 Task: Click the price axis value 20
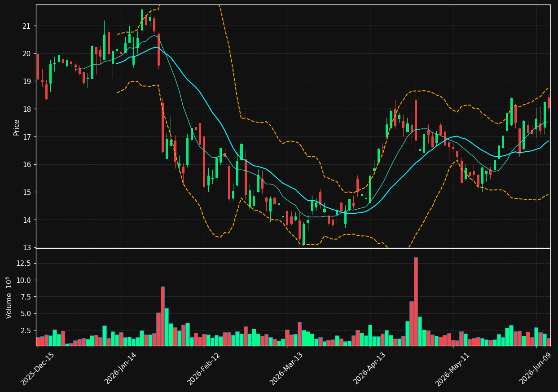(x=26, y=54)
